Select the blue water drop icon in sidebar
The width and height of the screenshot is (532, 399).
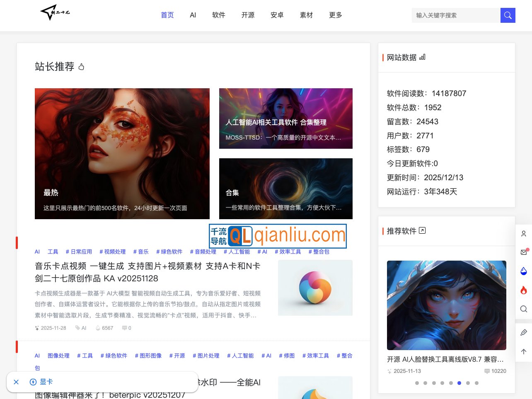pyautogui.click(x=524, y=271)
